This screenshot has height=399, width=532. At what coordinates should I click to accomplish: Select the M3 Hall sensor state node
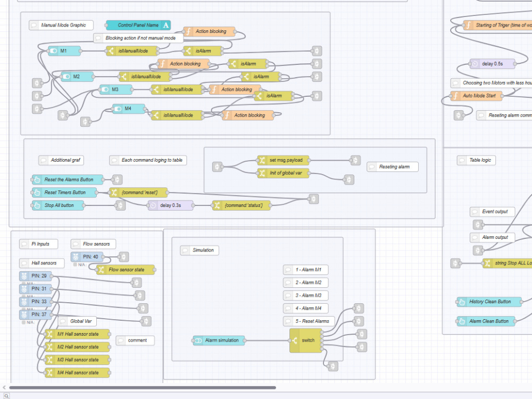click(77, 360)
